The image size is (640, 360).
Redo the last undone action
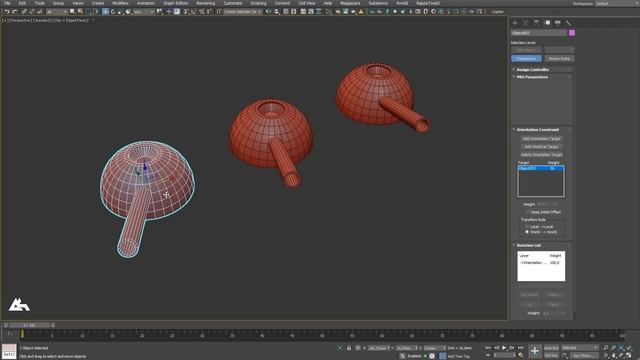15,12
